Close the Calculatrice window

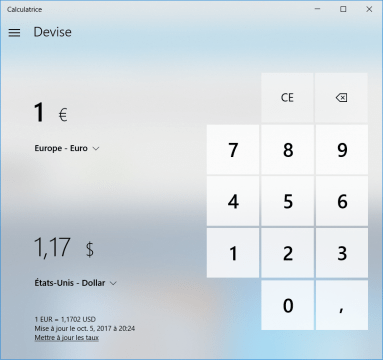coord(369,9)
